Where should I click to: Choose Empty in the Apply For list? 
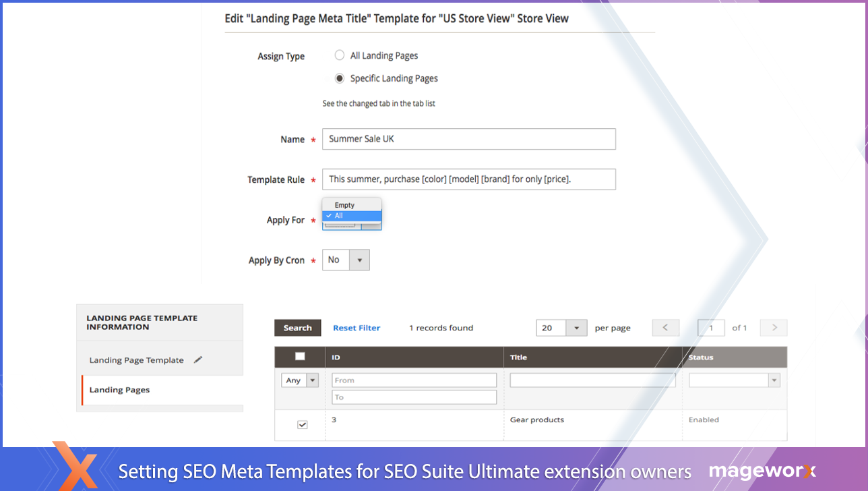(344, 205)
